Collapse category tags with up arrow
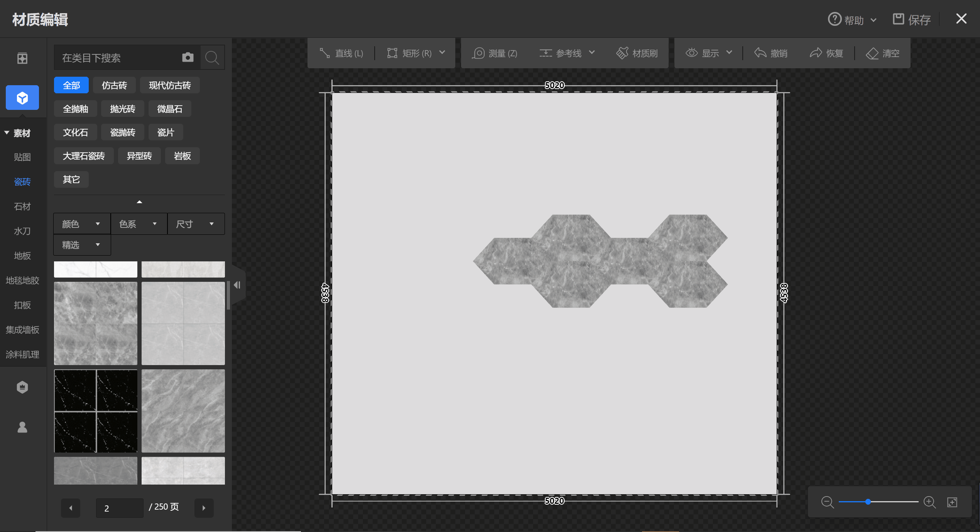 click(139, 202)
